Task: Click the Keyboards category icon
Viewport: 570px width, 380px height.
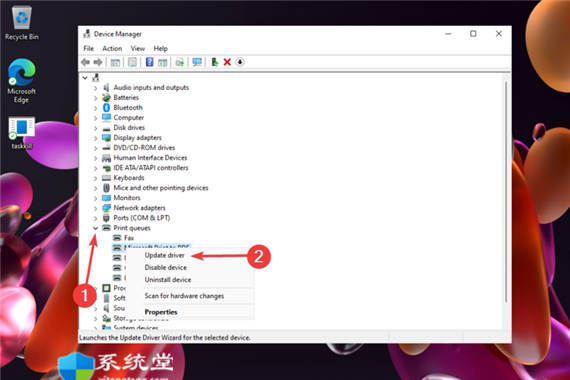Action: coord(106,178)
